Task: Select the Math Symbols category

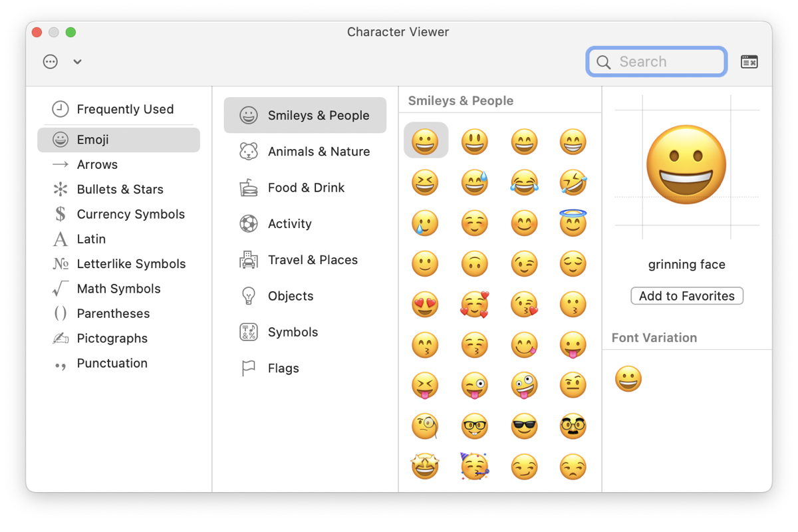Action: pos(118,289)
